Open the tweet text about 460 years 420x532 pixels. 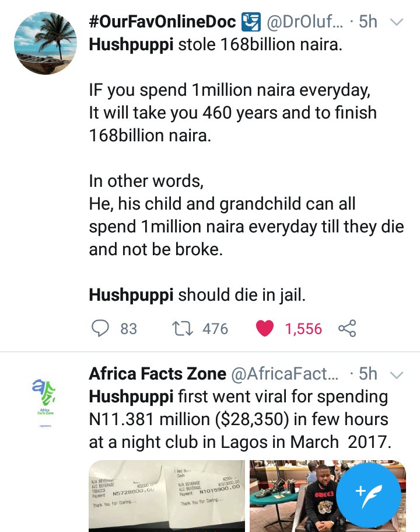[232, 113]
